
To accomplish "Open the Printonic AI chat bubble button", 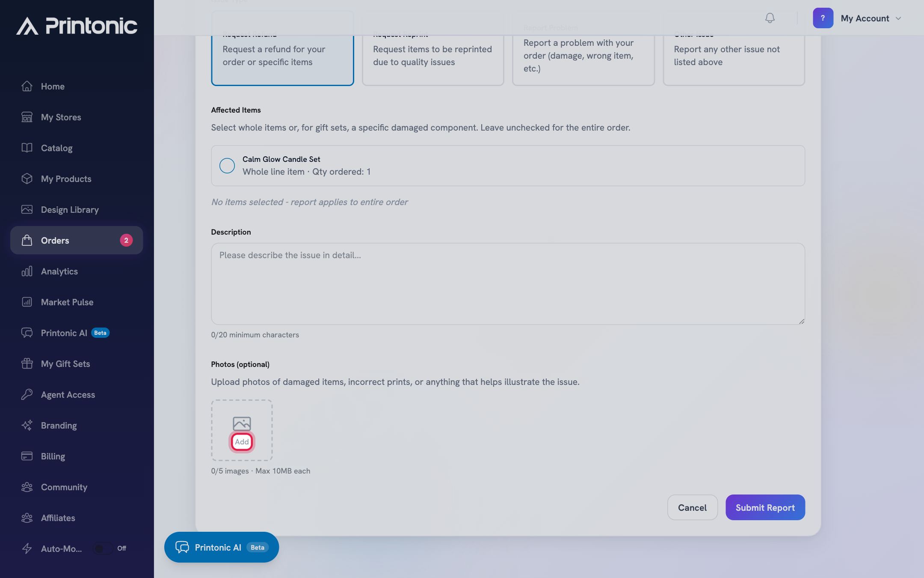I will click(x=222, y=547).
